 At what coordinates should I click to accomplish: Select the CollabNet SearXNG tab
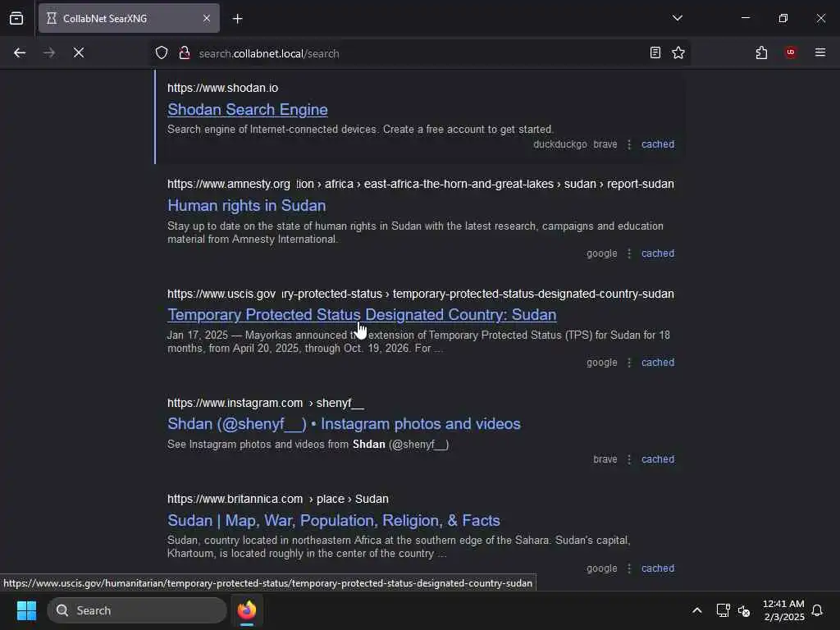click(129, 18)
